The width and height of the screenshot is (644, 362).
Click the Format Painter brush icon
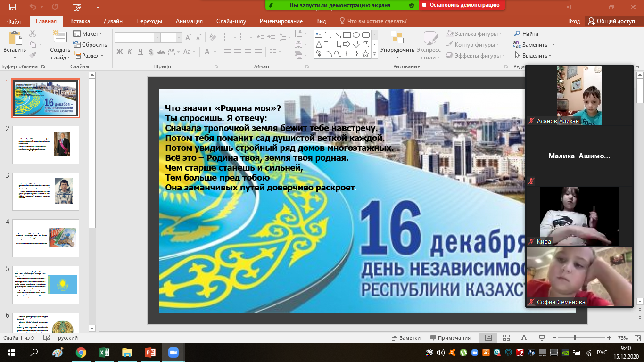[x=32, y=55]
